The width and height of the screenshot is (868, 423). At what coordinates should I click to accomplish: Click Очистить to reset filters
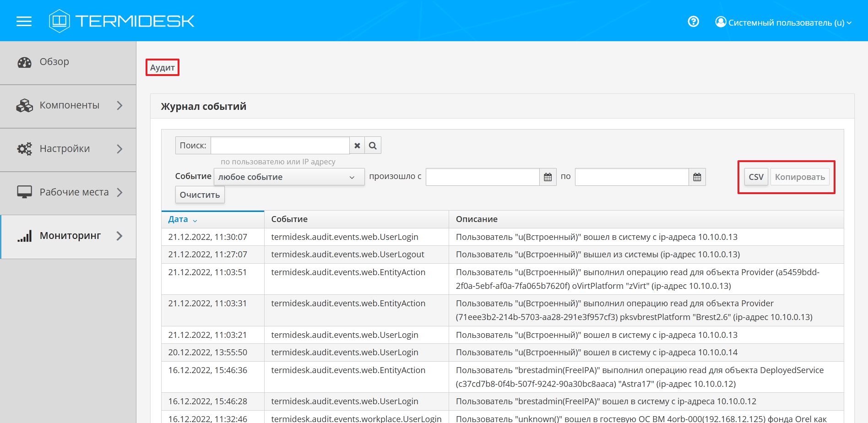200,195
